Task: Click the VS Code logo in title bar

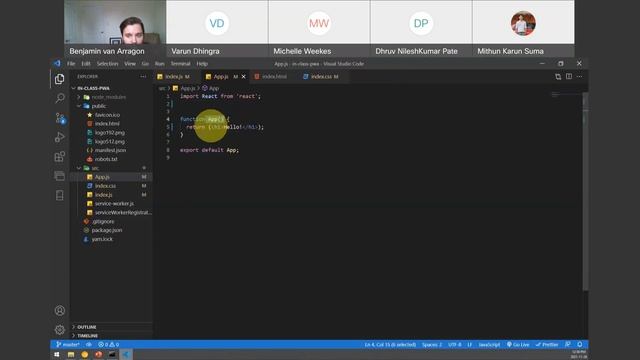Action: [x=57, y=64]
